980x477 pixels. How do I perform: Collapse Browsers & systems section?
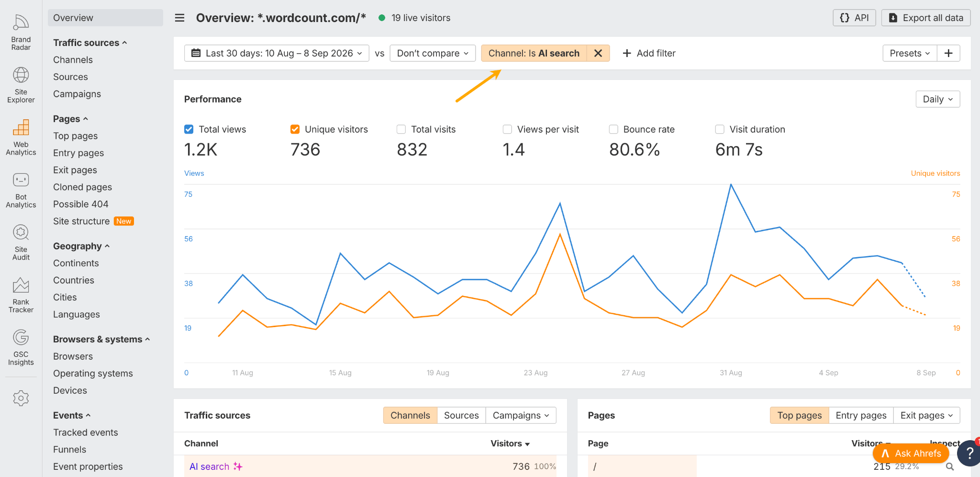tap(101, 339)
